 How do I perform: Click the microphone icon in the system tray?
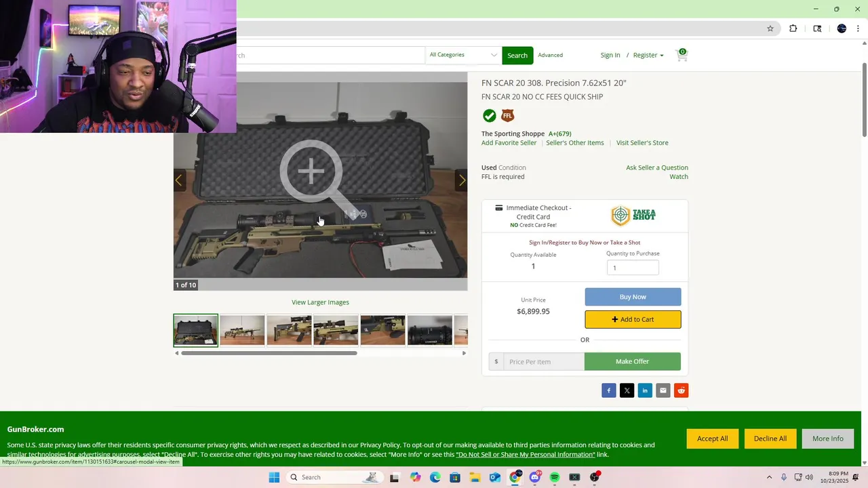click(784, 477)
